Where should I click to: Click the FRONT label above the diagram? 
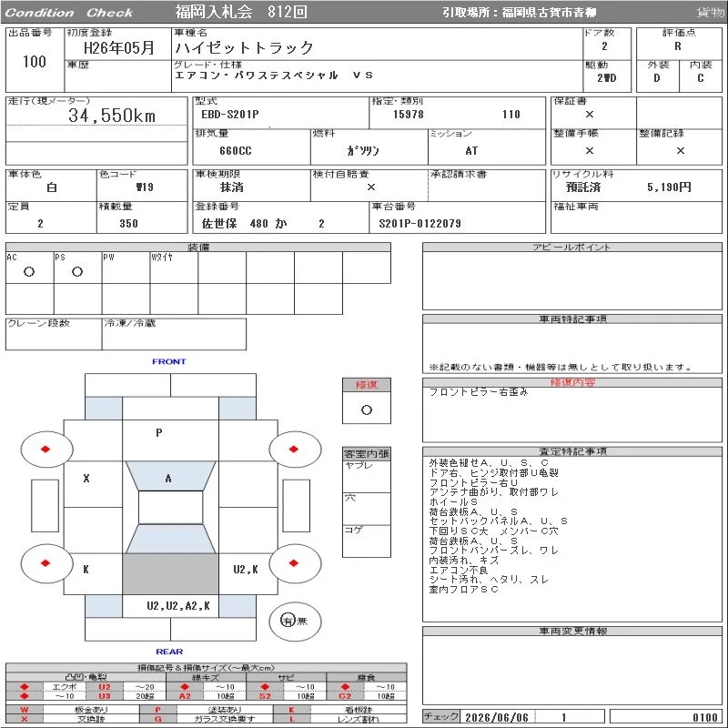[169, 361]
